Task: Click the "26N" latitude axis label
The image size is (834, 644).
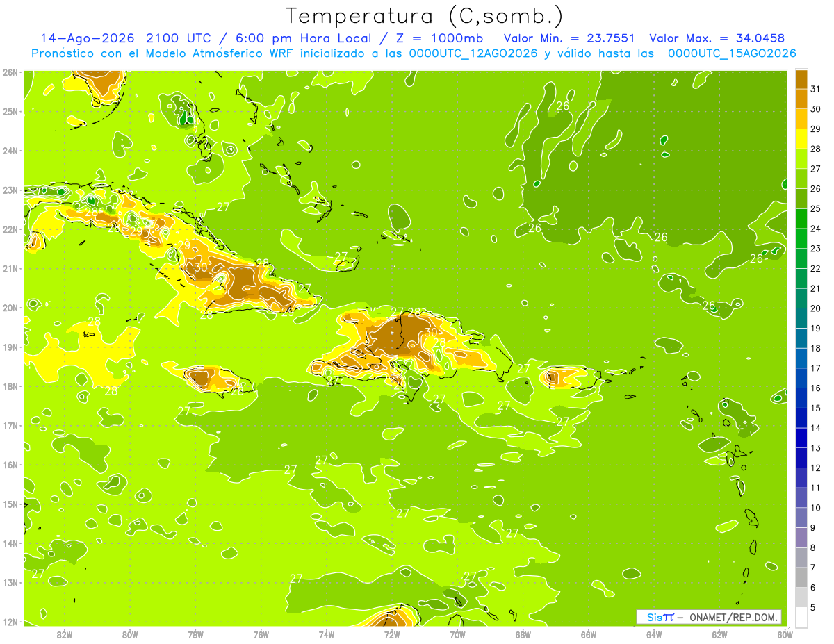Action: (10, 72)
